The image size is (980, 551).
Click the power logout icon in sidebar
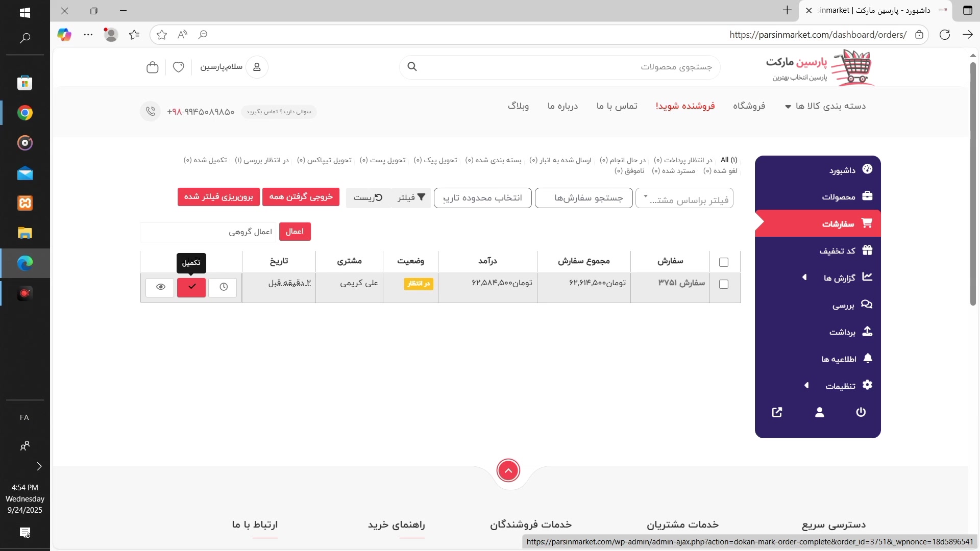point(861,412)
